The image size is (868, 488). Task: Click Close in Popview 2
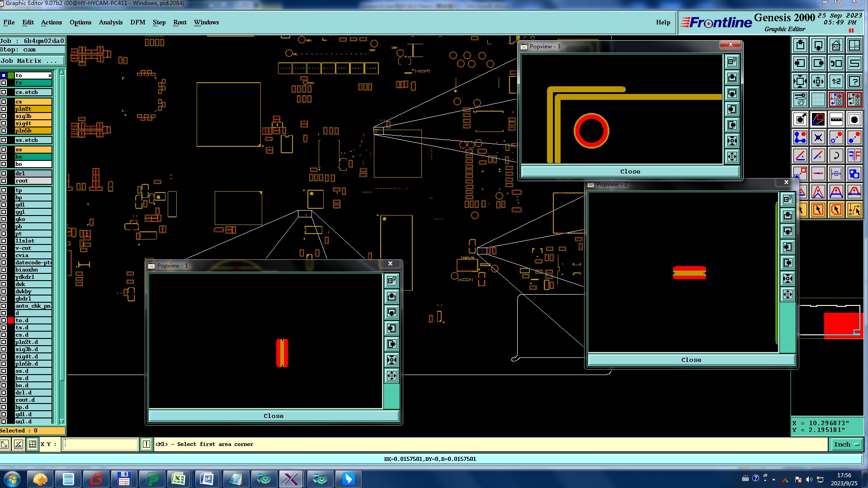[x=691, y=360]
